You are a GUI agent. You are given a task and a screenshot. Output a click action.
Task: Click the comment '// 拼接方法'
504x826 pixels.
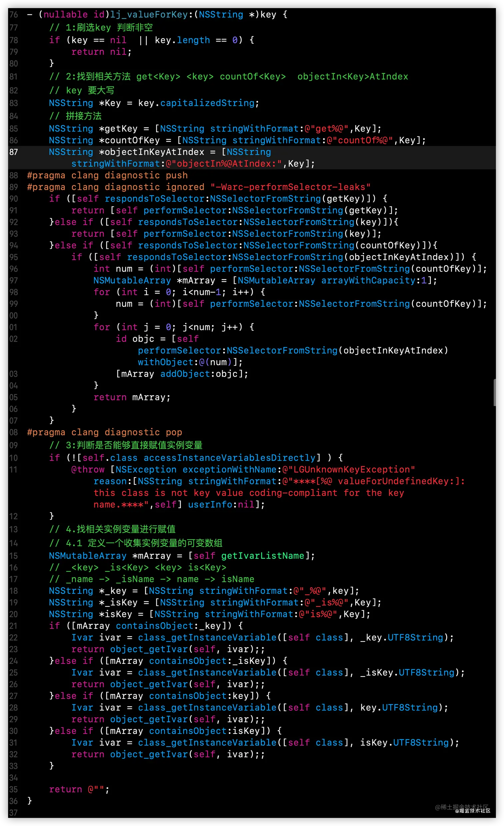pos(75,116)
